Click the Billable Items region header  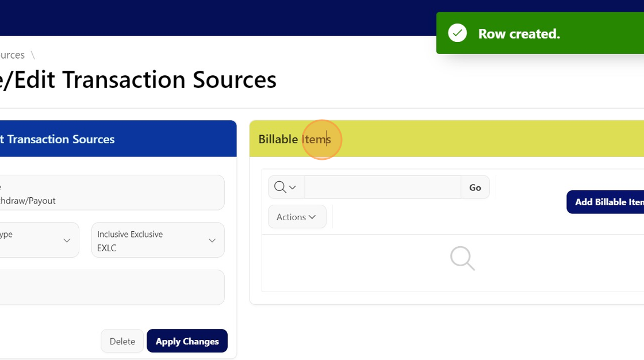(437, 139)
